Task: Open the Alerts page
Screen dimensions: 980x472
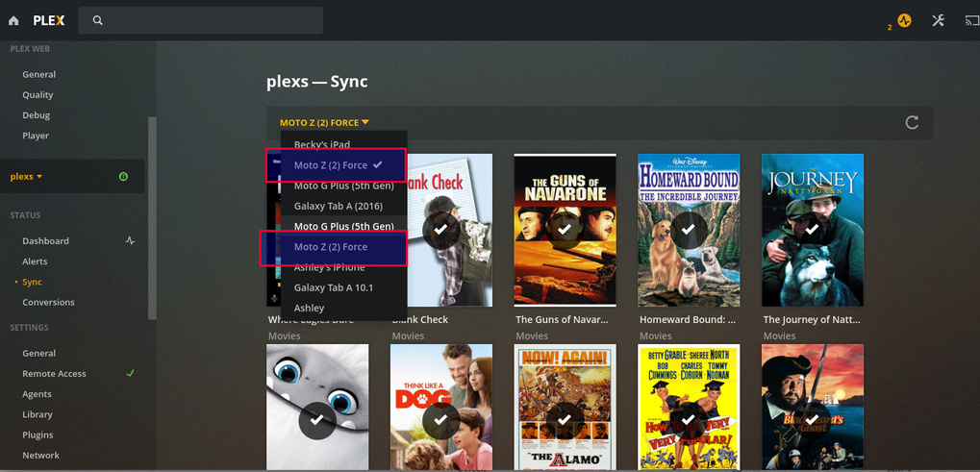Action: coord(35,261)
